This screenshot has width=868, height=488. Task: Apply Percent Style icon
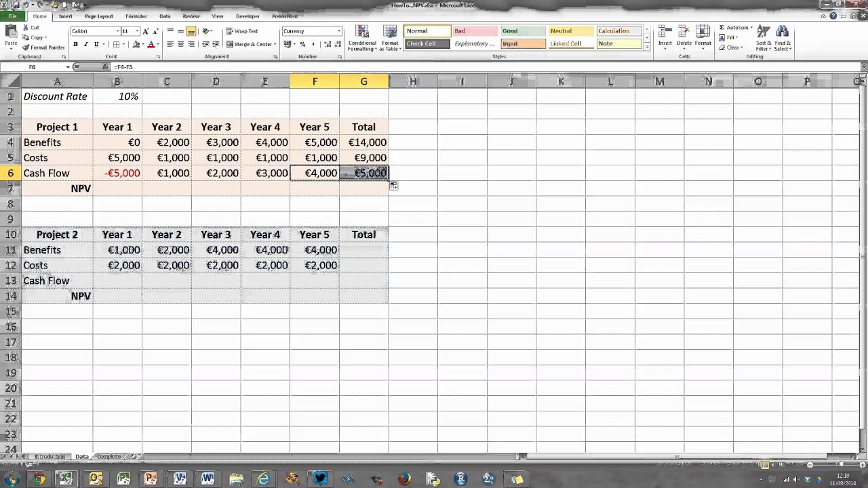[302, 44]
